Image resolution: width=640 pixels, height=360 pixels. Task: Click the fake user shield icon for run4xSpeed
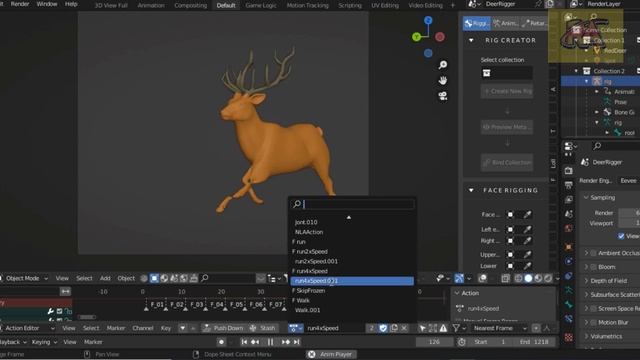pos(383,328)
